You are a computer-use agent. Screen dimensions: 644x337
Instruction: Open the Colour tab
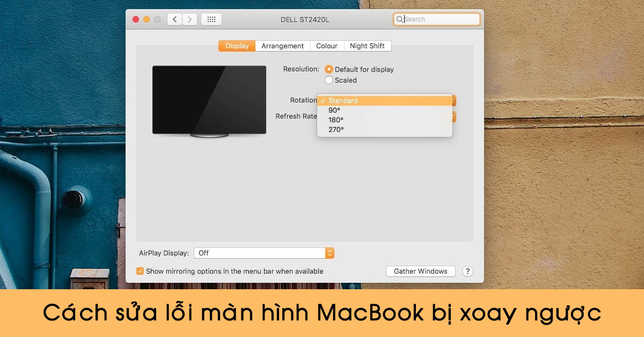point(327,46)
